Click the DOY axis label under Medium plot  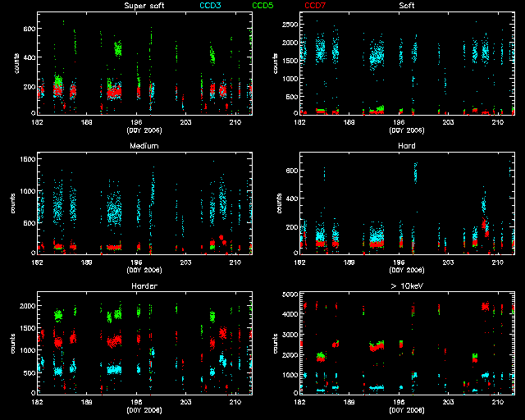click(144, 270)
